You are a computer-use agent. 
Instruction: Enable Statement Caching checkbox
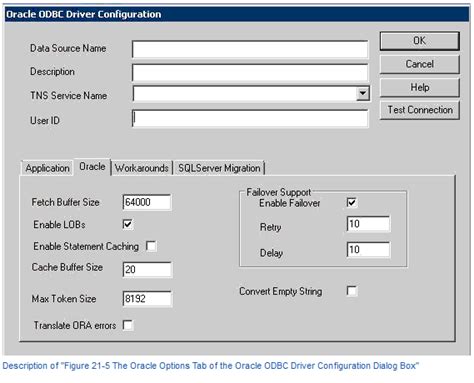pyautogui.click(x=151, y=246)
